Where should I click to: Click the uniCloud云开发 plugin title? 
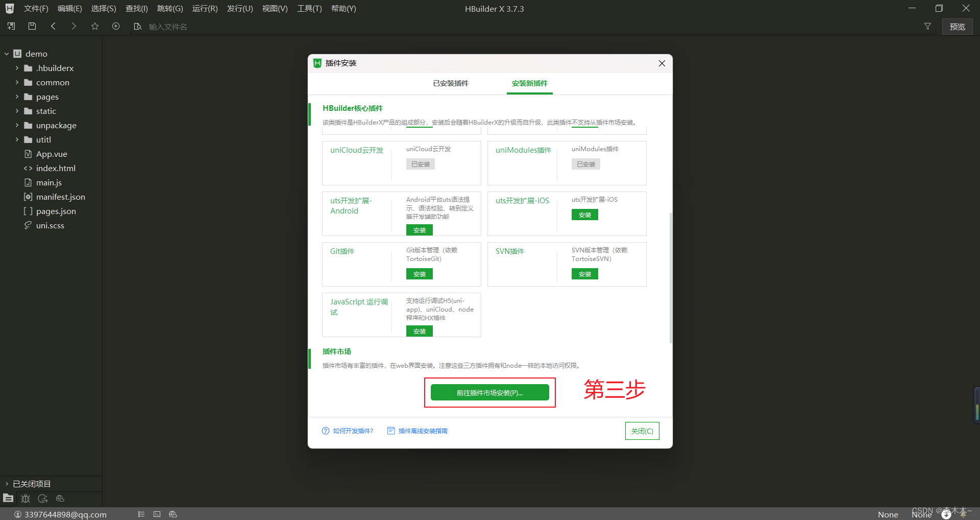(356, 150)
